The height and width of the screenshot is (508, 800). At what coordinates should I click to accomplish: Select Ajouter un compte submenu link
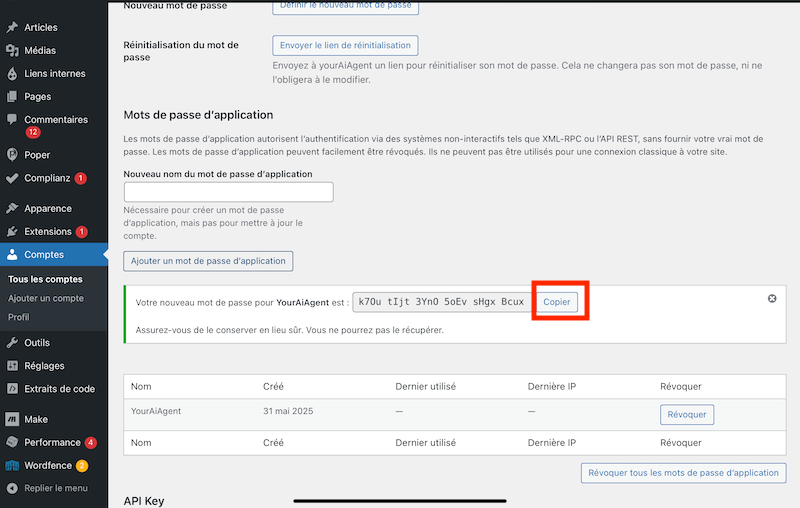46,298
